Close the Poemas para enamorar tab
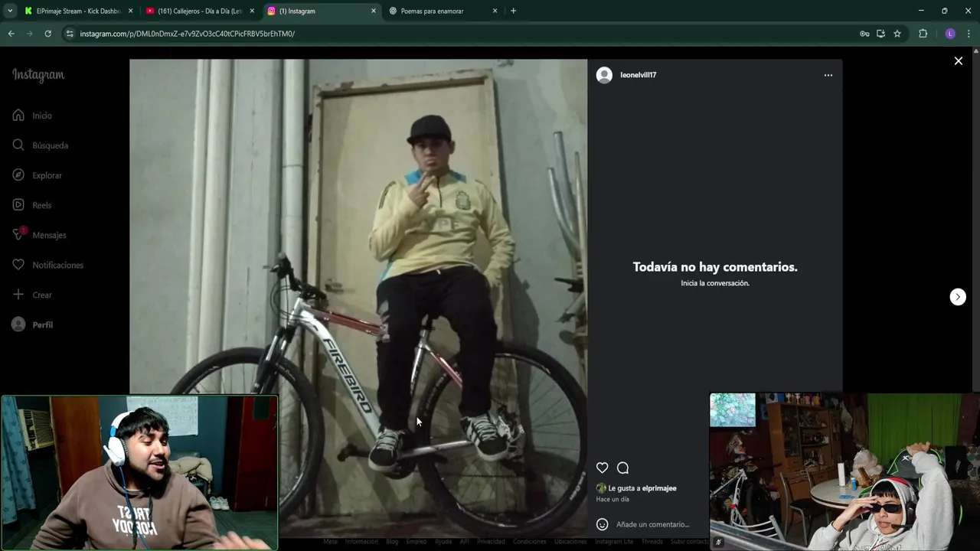Screen dimensions: 980x551 (495, 11)
